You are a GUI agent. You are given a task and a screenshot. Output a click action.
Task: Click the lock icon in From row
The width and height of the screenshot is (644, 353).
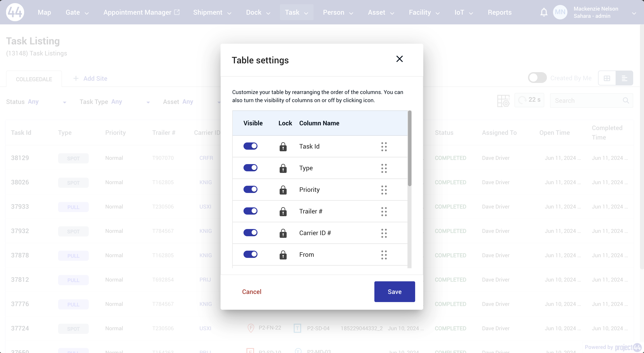click(283, 255)
